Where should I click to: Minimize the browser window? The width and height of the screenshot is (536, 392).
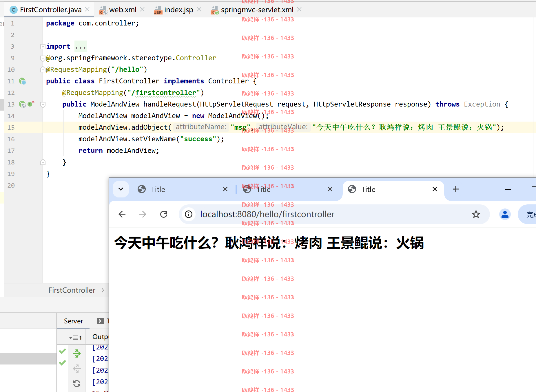point(508,189)
